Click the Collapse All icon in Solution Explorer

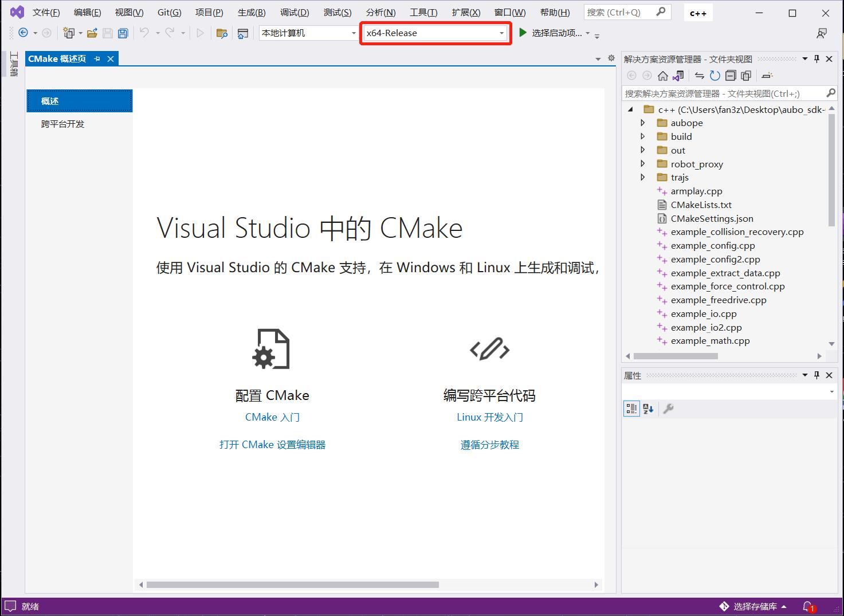[731, 76]
